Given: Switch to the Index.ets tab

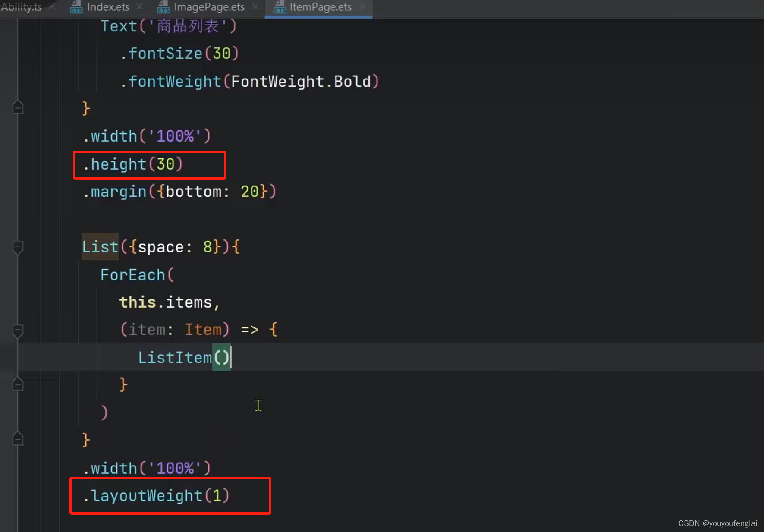Looking at the screenshot, I should pyautogui.click(x=108, y=7).
